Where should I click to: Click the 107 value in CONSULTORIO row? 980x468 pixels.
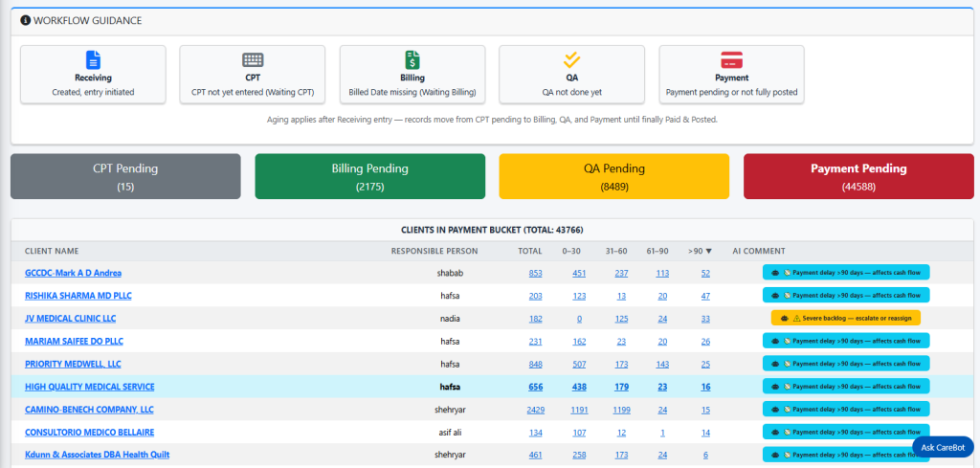[x=579, y=433]
